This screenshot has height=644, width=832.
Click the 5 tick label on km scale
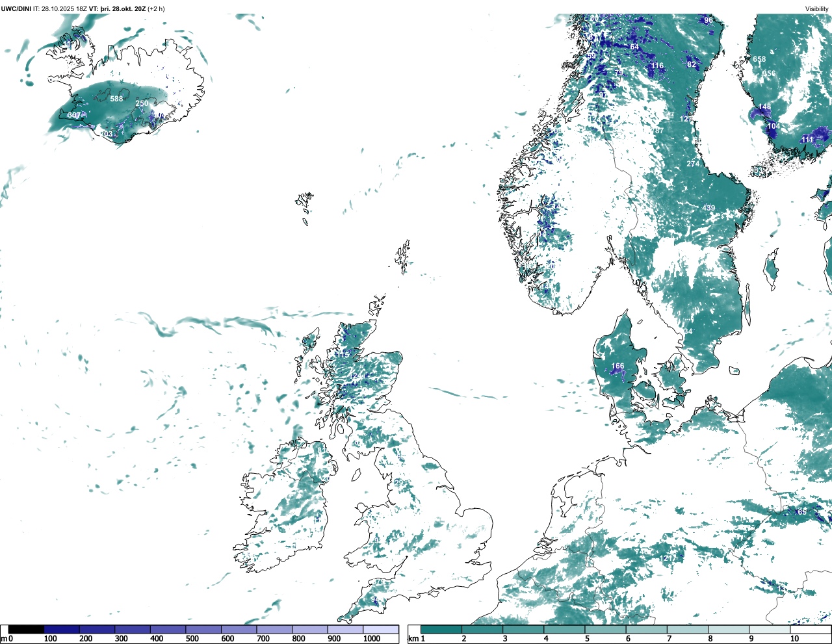click(588, 639)
